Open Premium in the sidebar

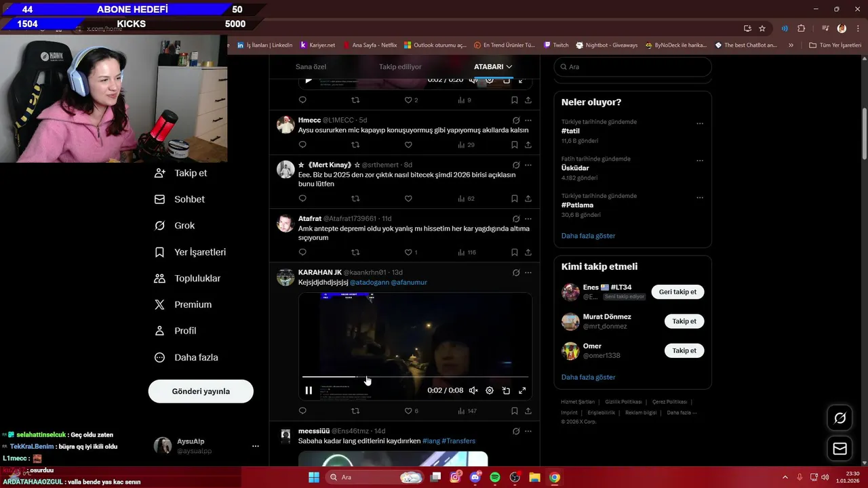pyautogui.click(x=182, y=305)
